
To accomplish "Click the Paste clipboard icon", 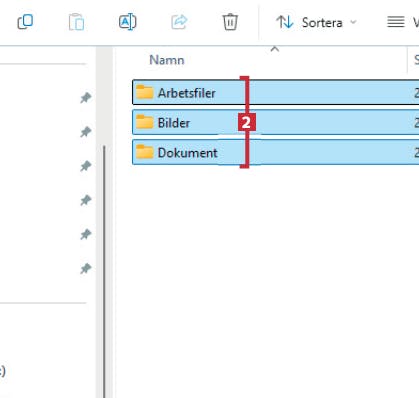I will pyautogui.click(x=76, y=22).
